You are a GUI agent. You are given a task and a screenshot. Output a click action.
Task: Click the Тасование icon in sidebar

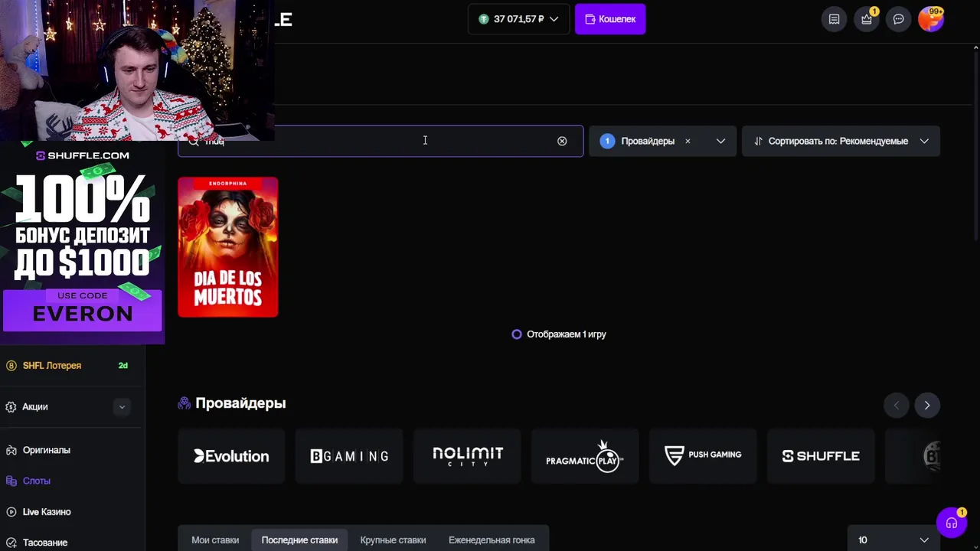coord(11,543)
